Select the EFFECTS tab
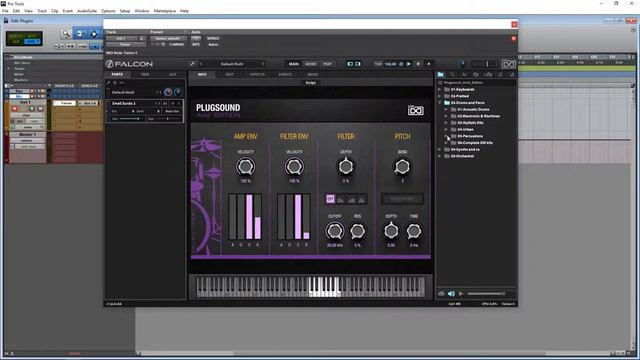Viewport: 640px width, 360px height. [x=257, y=75]
